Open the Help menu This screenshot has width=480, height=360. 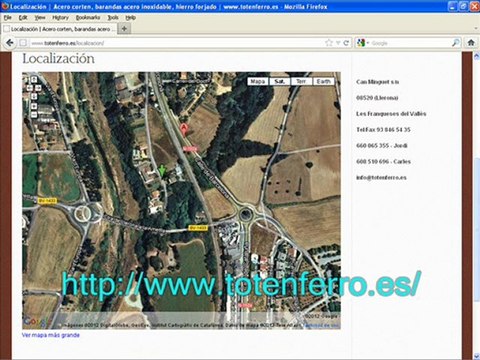(130, 18)
